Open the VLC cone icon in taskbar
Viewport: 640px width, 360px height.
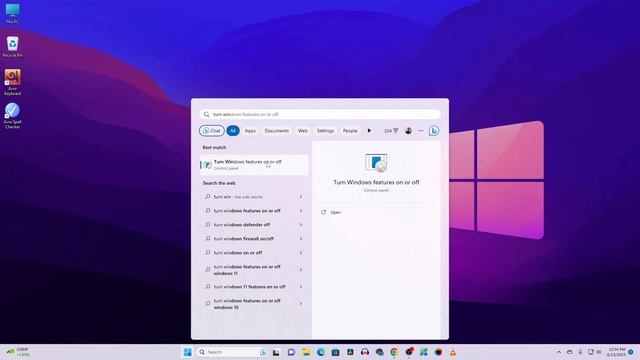pos(453,352)
